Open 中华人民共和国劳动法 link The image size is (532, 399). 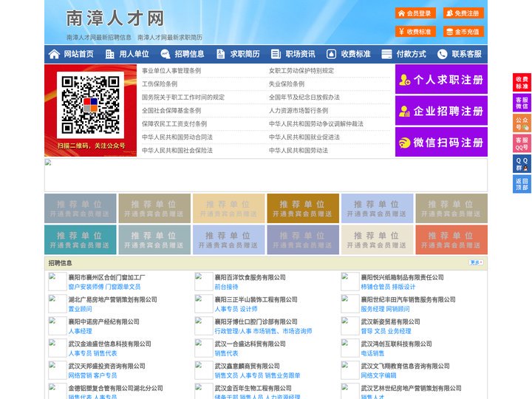(x=299, y=150)
